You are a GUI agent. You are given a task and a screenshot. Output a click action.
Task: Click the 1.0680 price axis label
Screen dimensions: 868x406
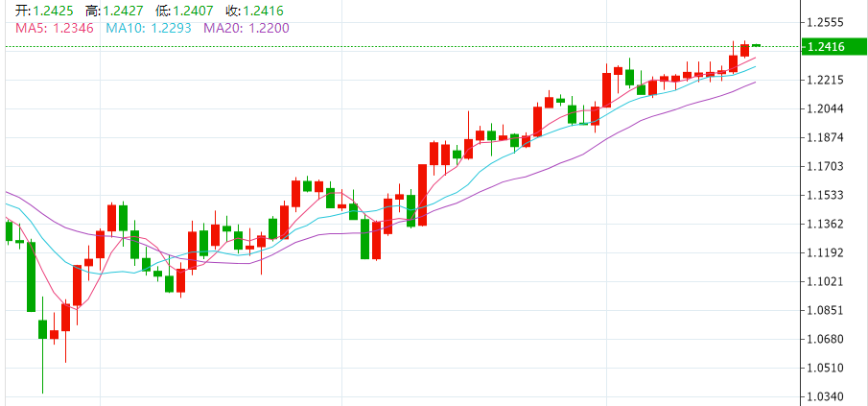(833, 339)
